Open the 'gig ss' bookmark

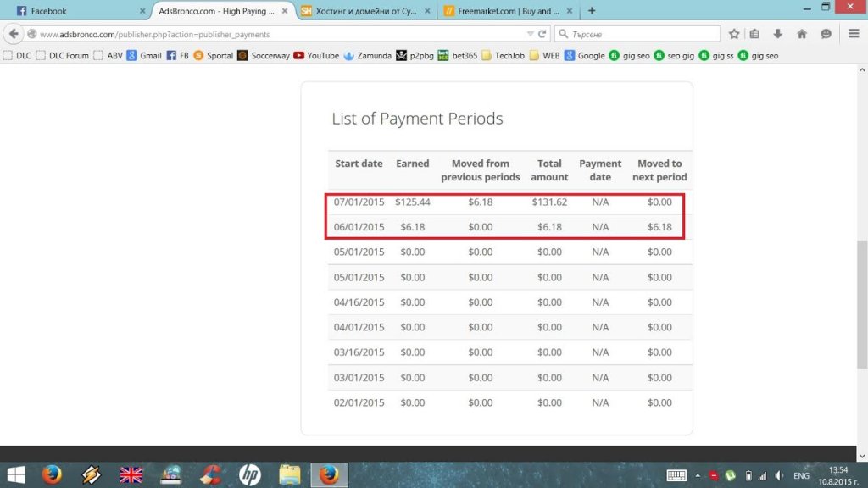pos(716,55)
